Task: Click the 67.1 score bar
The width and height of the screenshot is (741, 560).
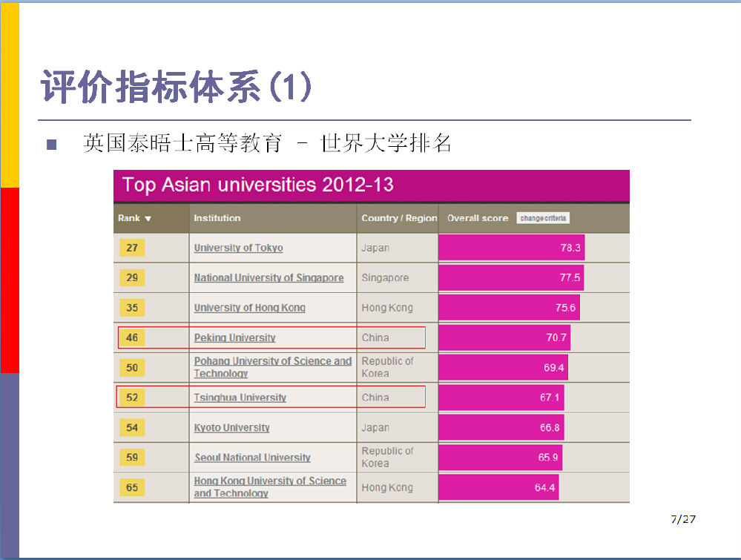Action: point(501,398)
